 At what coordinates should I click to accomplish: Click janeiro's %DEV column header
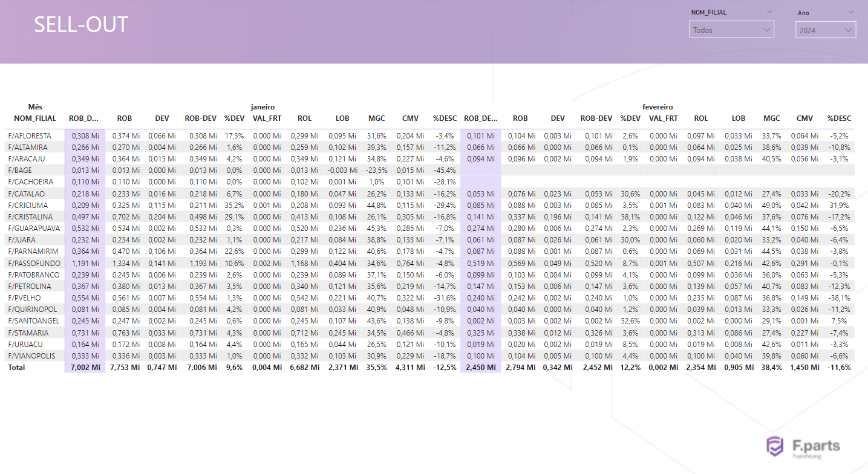click(x=234, y=118)
